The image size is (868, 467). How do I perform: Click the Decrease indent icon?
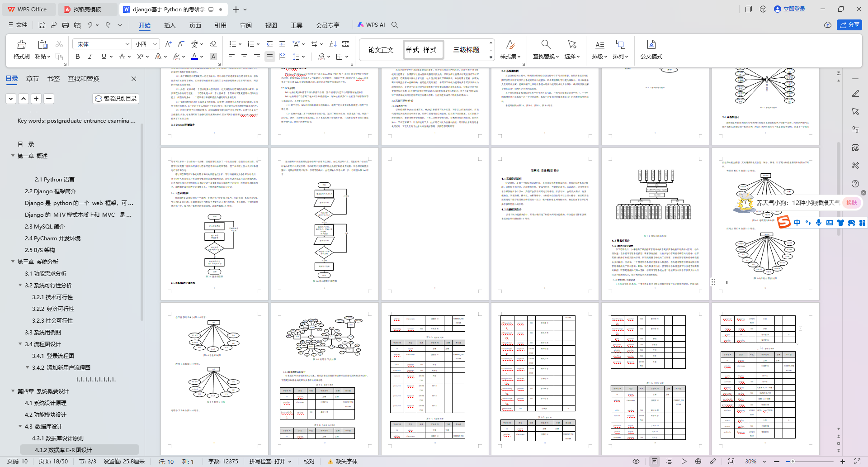(269, 44)
